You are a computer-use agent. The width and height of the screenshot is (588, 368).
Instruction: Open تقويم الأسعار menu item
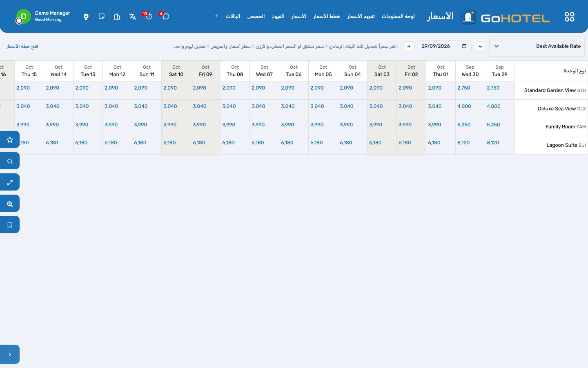tap(361, 16)
